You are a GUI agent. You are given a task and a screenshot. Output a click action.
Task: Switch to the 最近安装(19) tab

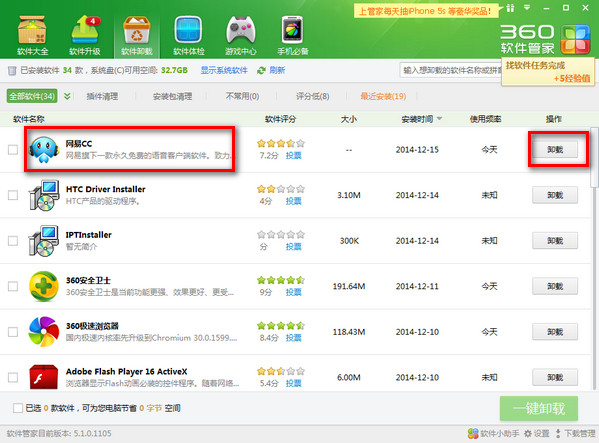pos(383,96)
